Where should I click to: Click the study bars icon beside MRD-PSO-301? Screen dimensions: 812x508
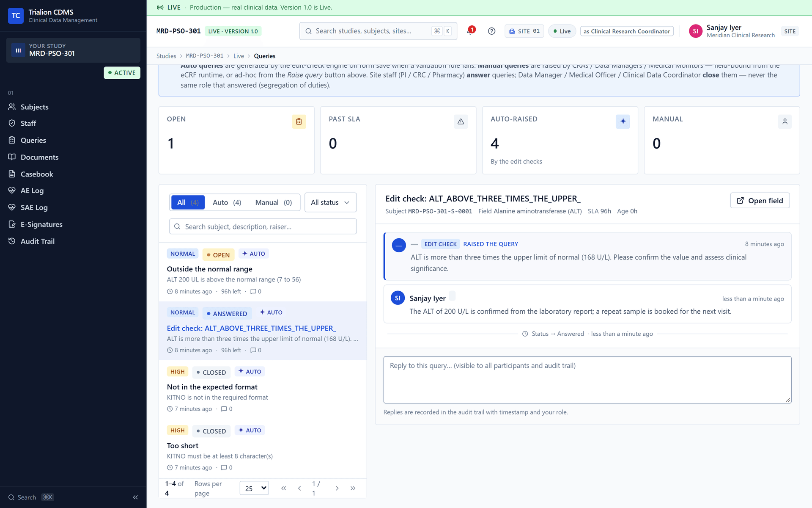coord(18,50)
